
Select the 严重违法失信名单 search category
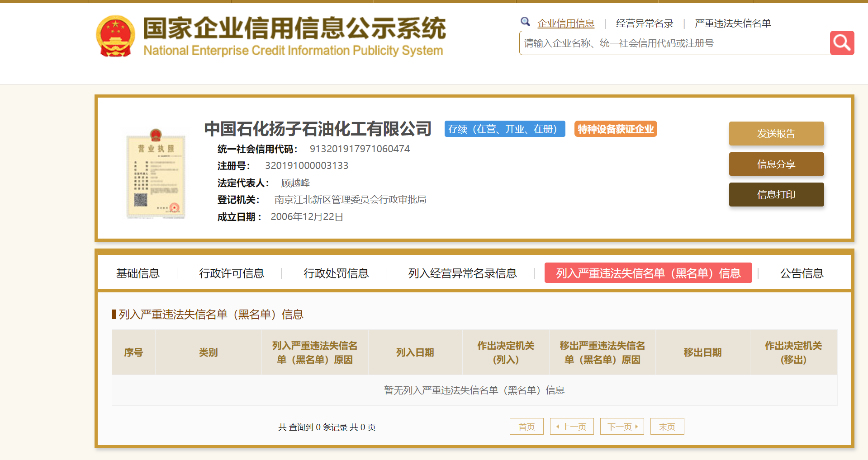pos(733,23)
